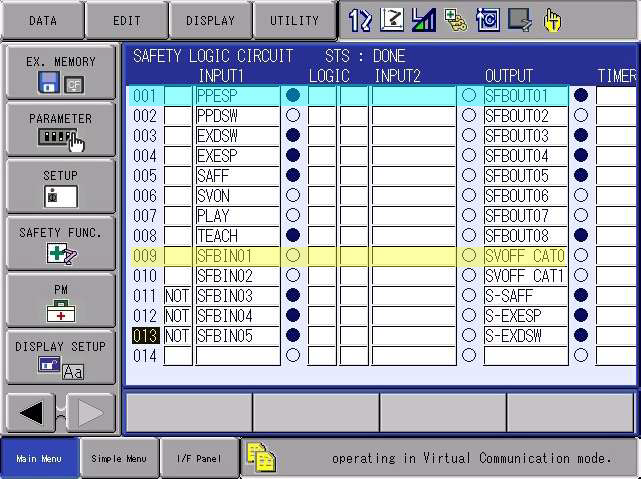Click the NOT cell in row 013
641x479 pixels.
(178, 336)
